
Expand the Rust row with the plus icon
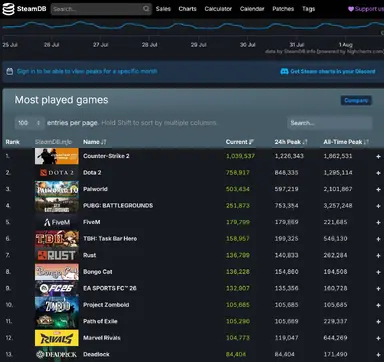pos(378,256)
